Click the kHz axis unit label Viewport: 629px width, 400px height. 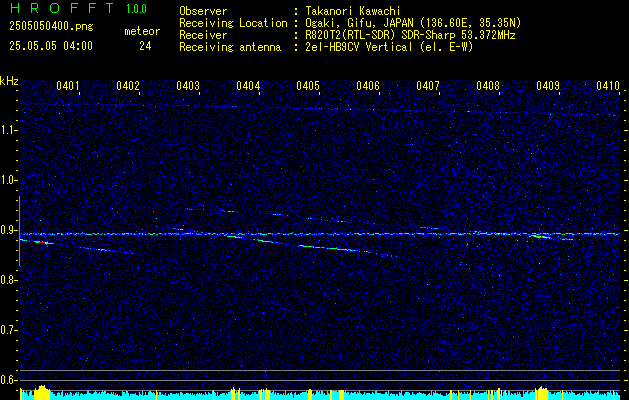point(9,81)
